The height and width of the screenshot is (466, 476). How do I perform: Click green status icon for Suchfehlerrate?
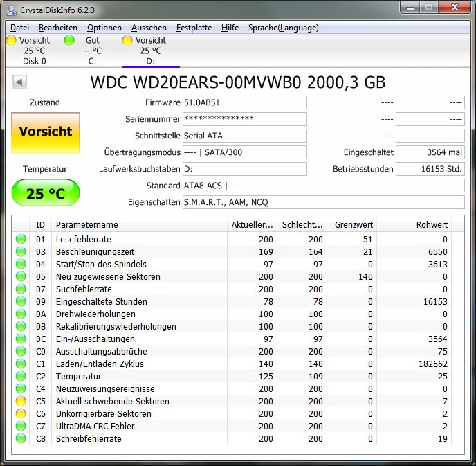point(21,289)
